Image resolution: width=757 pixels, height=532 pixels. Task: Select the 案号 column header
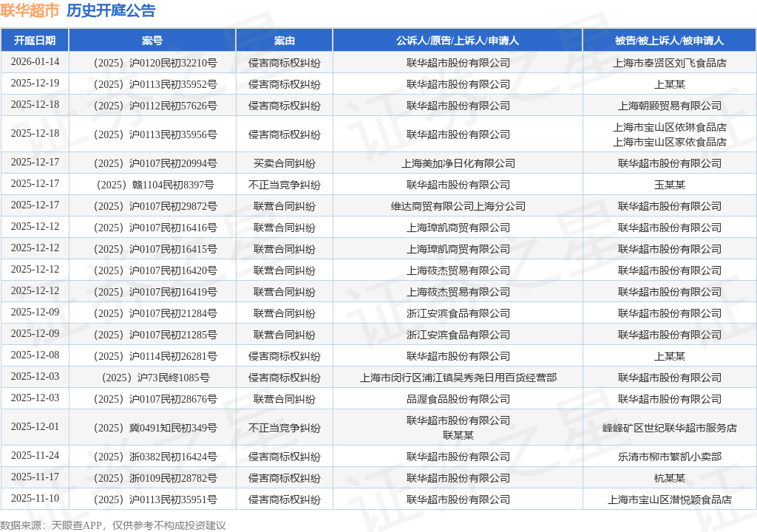click(152, 41)
